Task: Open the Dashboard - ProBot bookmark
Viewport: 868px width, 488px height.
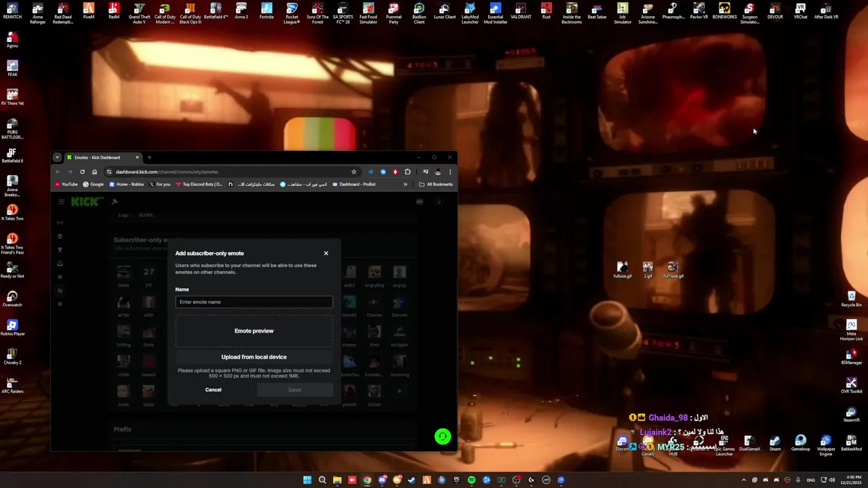Action: click(353, 184)
